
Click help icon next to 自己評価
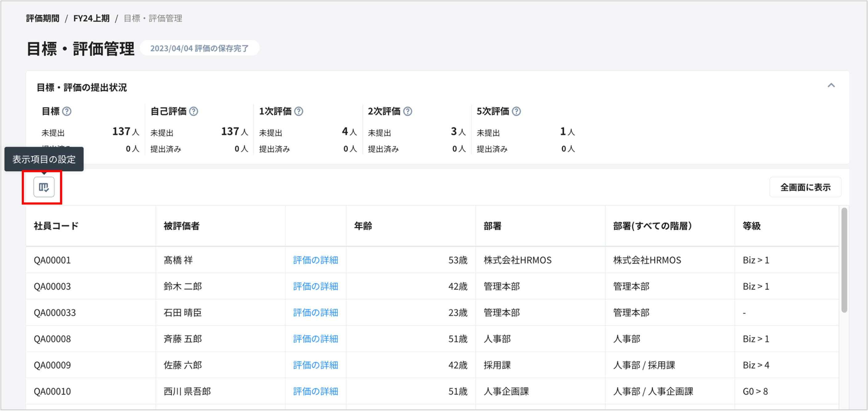tap(193, 111)
